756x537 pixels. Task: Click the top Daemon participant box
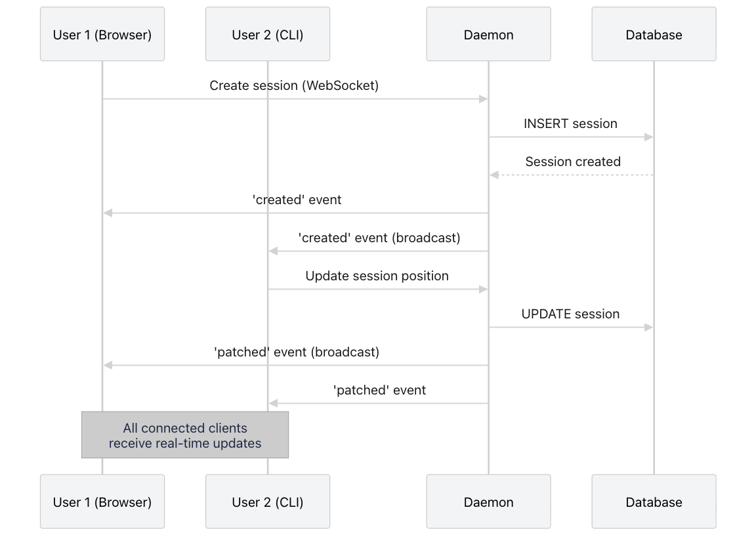[488, 35]
